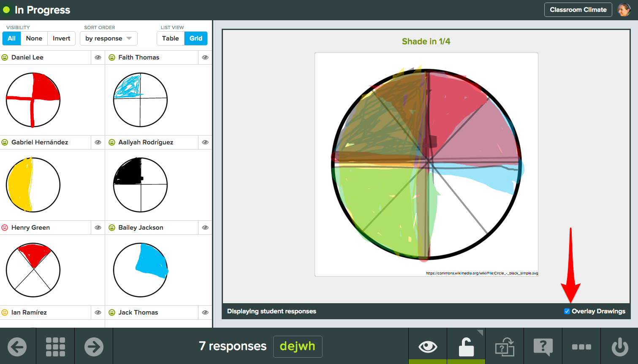638x364 pixels.
Task: Set visibility to None
Action: click(x=34, y=38)
